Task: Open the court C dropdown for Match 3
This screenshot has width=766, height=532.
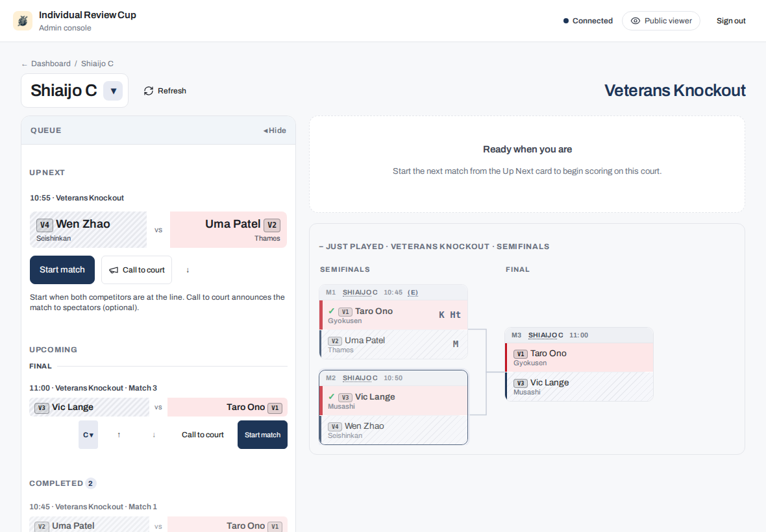Action: tap(88, 435)
